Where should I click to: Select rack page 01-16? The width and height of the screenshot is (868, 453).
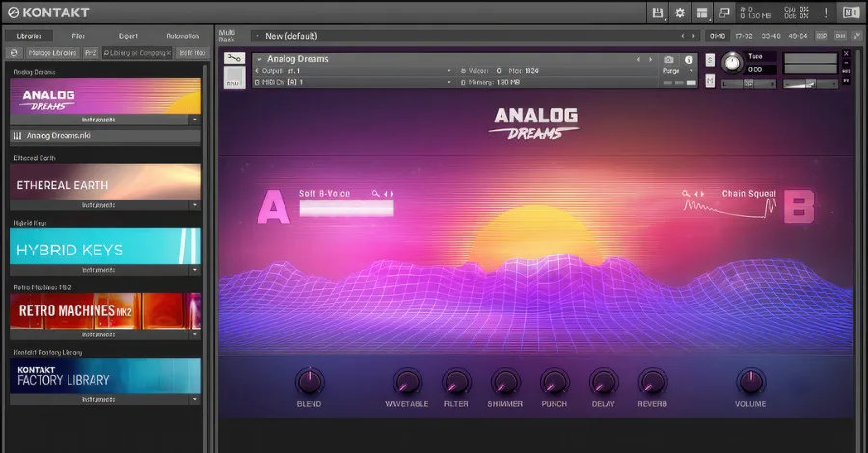tap(718, 36)
